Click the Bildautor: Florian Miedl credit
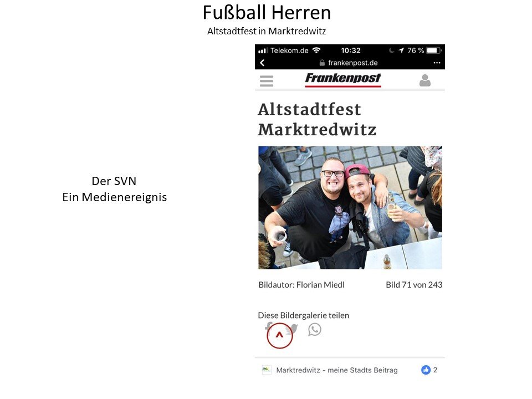 click(x=301, y=285)
